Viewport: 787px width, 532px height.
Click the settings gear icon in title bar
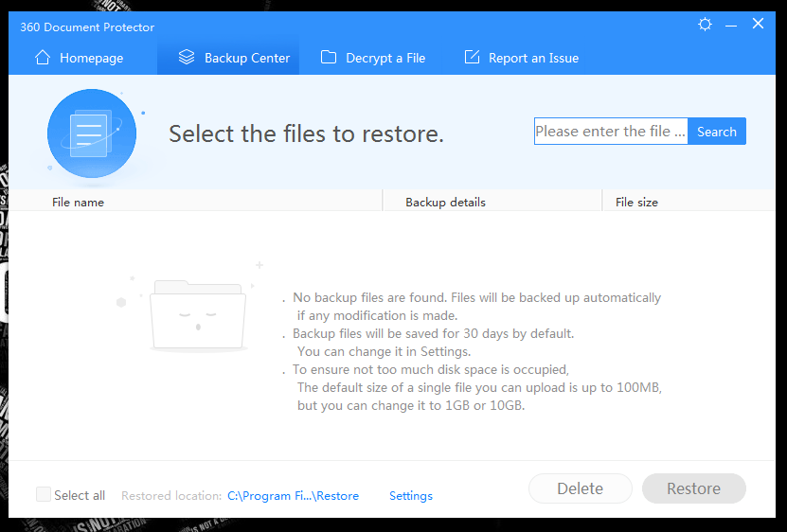[705, 24]
